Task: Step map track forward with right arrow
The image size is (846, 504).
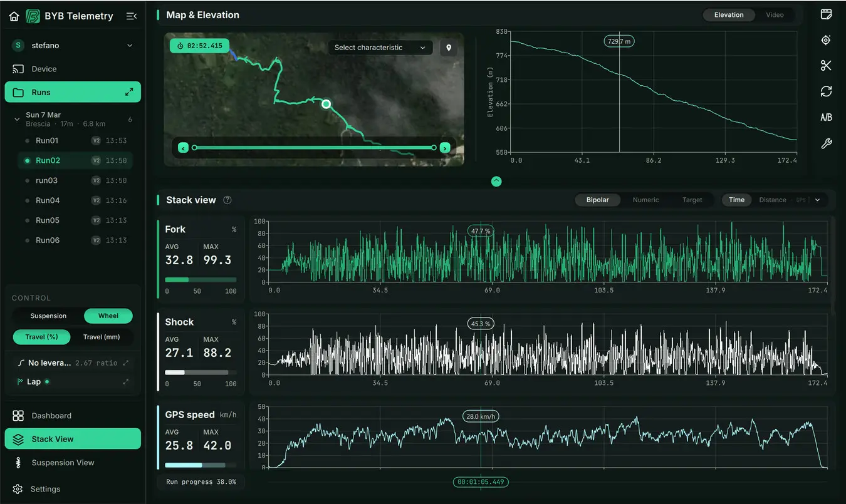Action: (445, 148)
